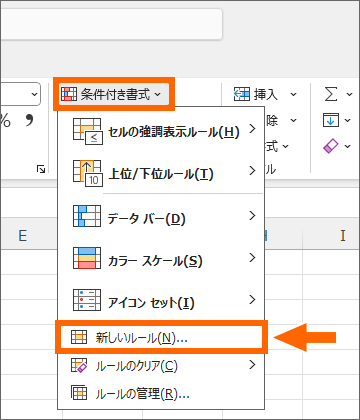The height and width of the screenshot is (420, 360).
Task: Open ルールのクリア(C) submenu
Action: tap(161, 366)
